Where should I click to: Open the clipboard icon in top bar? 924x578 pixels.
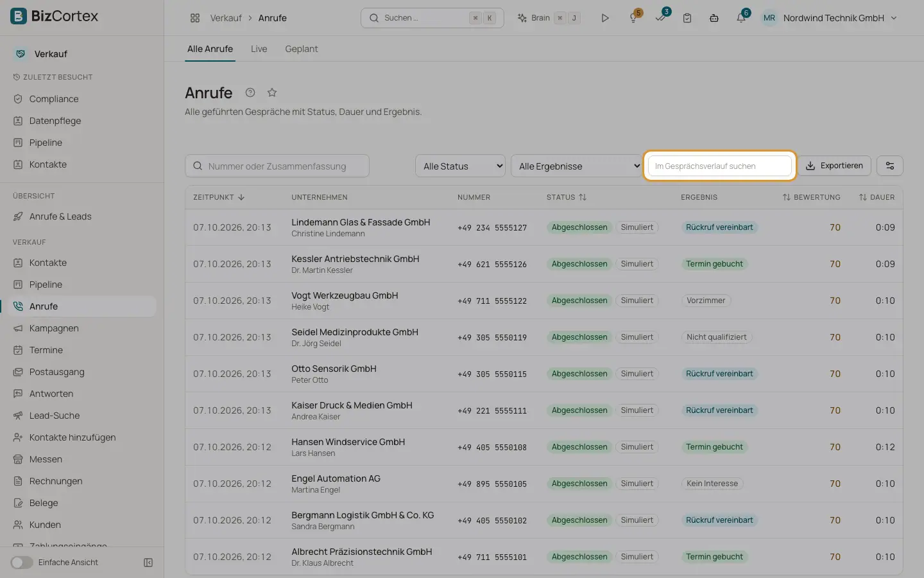[687, 18]
